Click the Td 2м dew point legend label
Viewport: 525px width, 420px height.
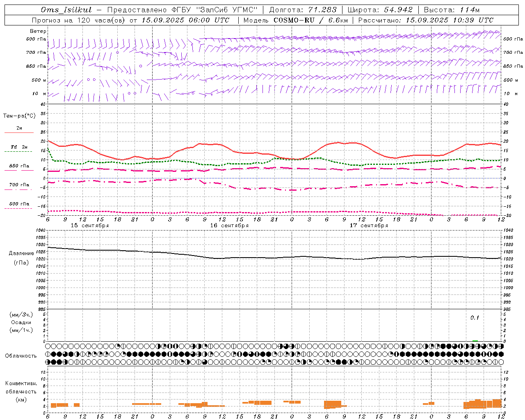[19, 147]
